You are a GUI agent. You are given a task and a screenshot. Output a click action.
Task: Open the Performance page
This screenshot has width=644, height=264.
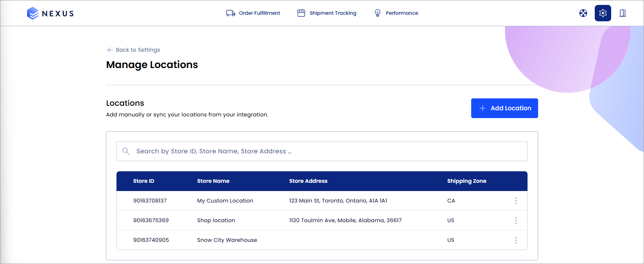point(402,13)
